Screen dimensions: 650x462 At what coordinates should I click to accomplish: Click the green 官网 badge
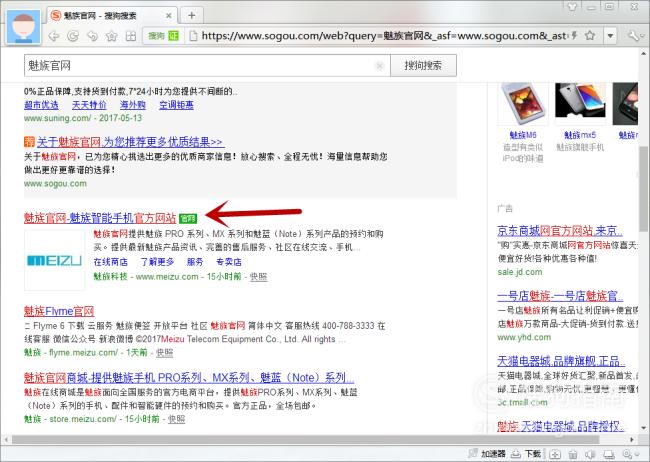pyautogui.click(x=188, y=218)
